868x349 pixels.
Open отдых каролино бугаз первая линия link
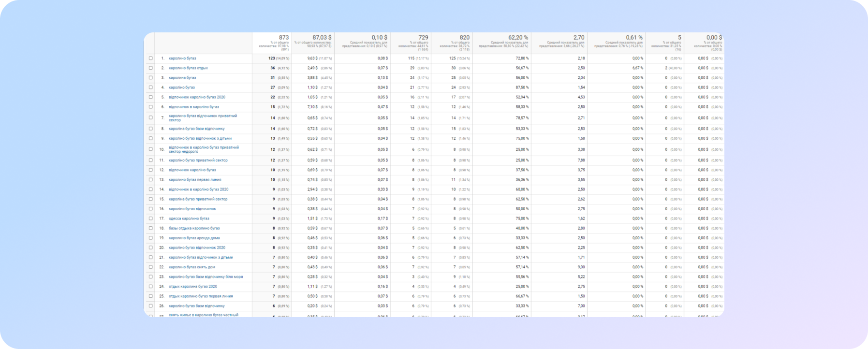[x=201, y=296]
